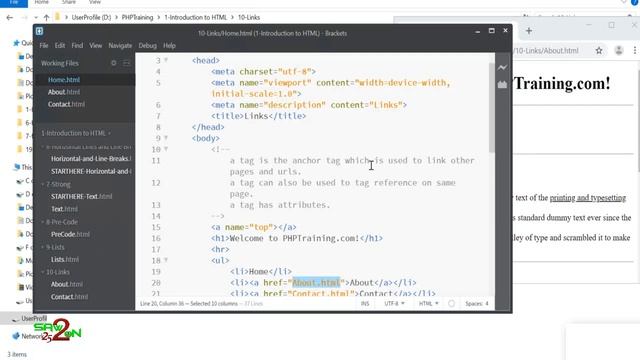640x360 pixels.
Task: Click UserProfile (D:) in Explorer address bar
Action: [91, 18]
